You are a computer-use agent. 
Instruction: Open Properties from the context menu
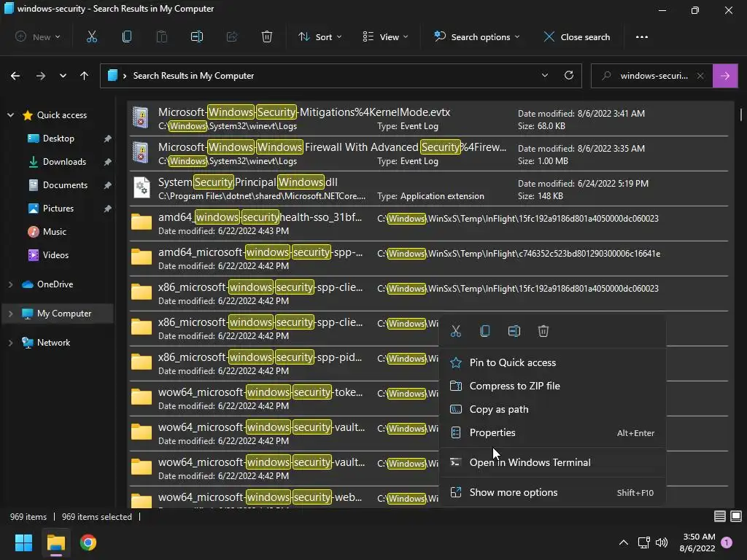coord(552,432)
